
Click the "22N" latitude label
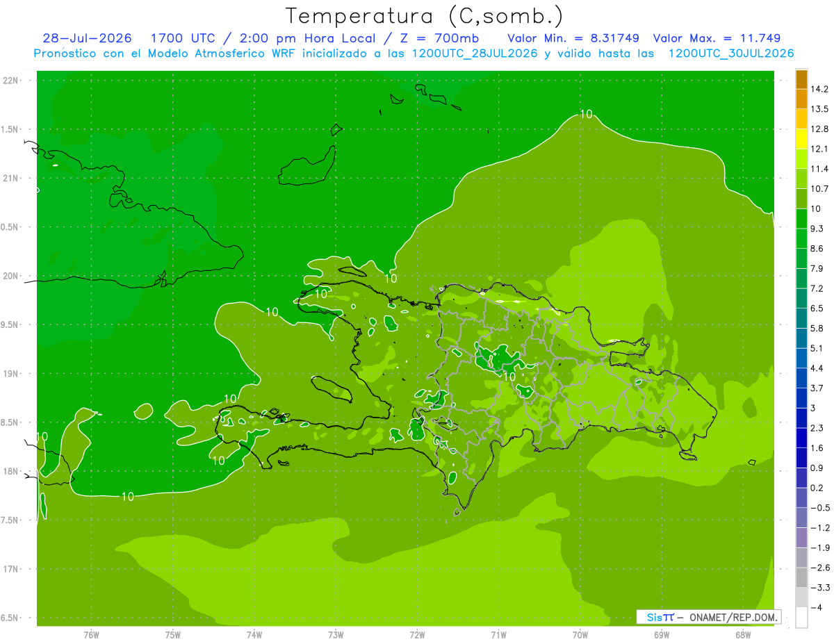tap(10, 80)
